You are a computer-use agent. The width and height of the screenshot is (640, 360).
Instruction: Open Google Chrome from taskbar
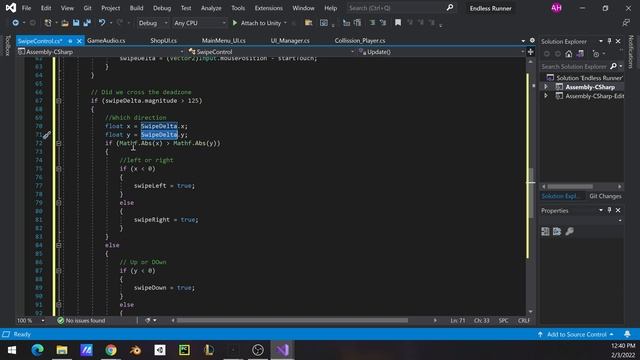coord(111,350)
